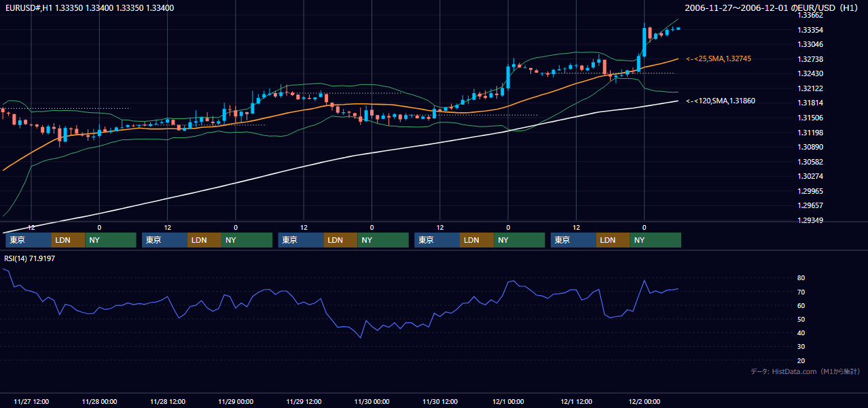Click price axis label 1.30274
This screenshot has width=868, height=408.
pos(810,176)
